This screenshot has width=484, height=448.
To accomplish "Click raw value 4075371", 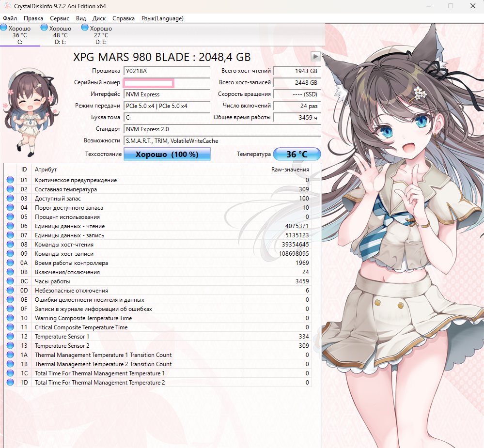I will click(x=297, y=226).
